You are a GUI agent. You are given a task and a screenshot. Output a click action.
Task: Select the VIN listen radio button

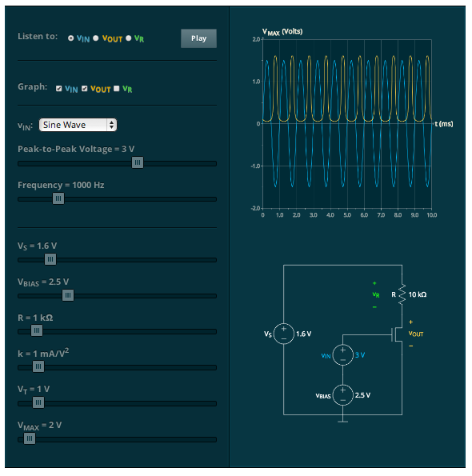(x=70, y=38)
